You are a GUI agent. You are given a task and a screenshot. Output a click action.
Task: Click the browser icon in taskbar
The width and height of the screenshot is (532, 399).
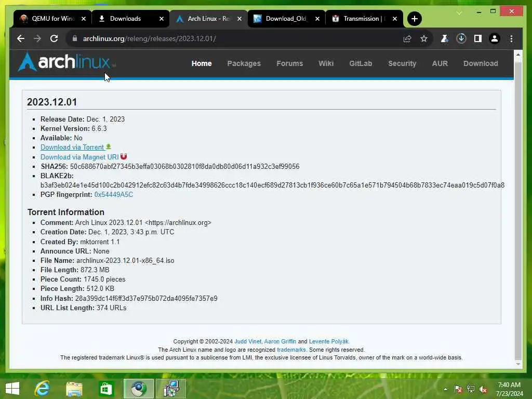click(x=138, y=389)
